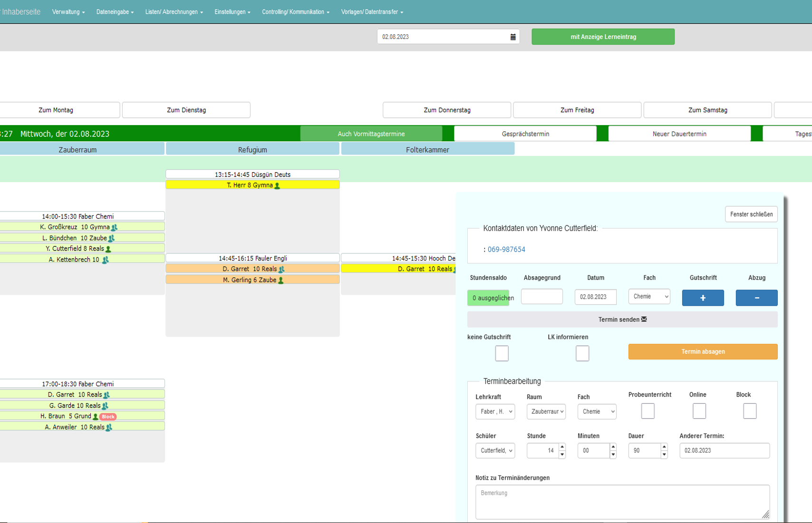Click the orange Termin absagen button
The width and height of the screenshot is (812, 523).
(703, 351)
